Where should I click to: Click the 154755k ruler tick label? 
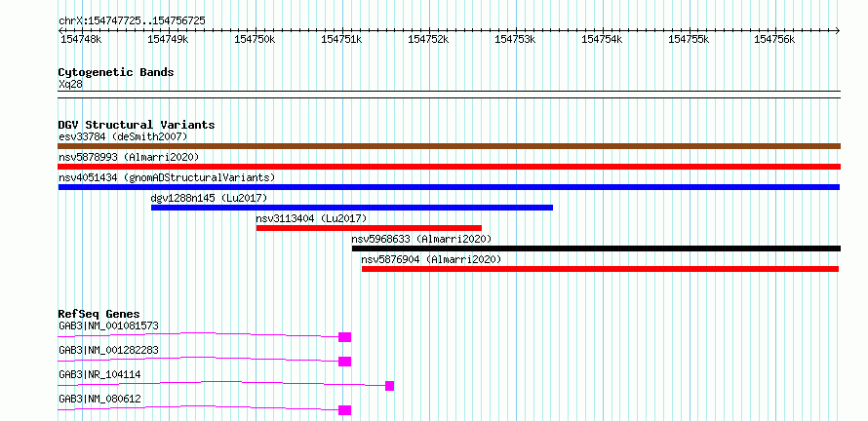(x=690, y=39)
